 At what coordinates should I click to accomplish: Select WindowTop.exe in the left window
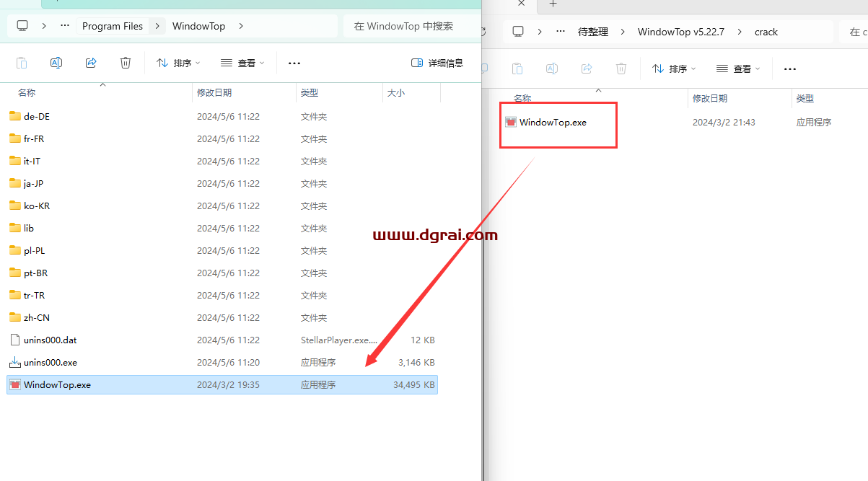[x=222, y=384]
